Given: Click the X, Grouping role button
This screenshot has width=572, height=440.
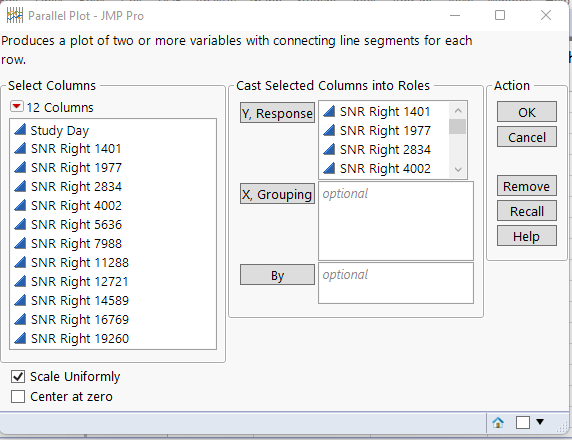Looking at the screenshot, I should pos(277,194).
